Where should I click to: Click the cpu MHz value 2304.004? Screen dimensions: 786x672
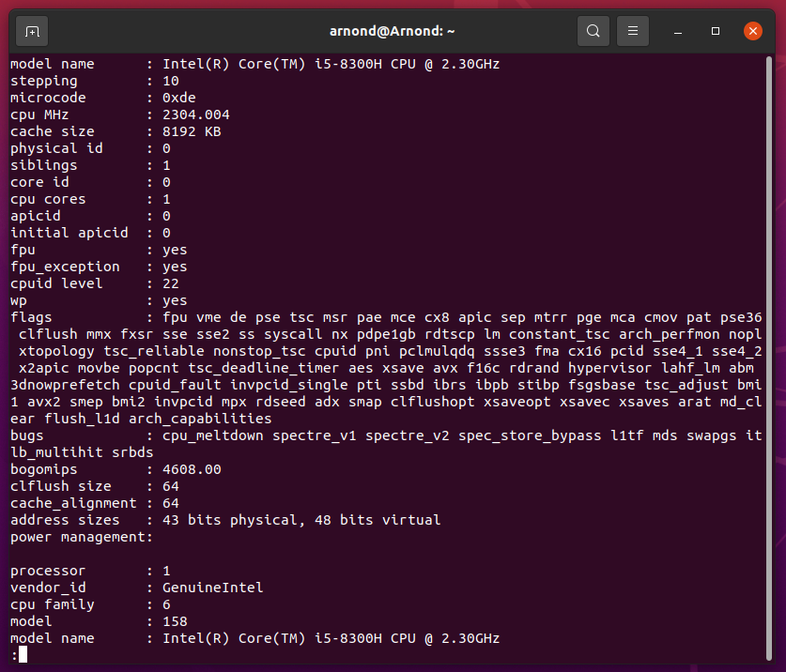[x=196, y=115]
